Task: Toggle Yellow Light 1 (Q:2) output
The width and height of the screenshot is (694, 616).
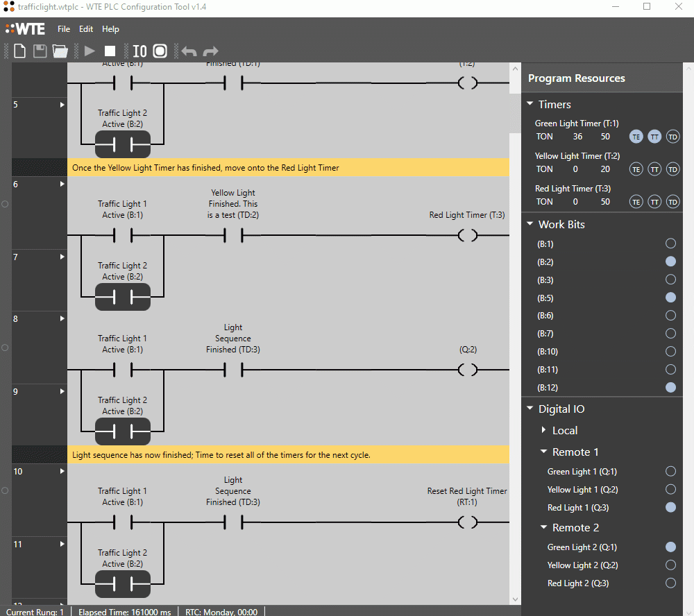Action: (670, 490)
